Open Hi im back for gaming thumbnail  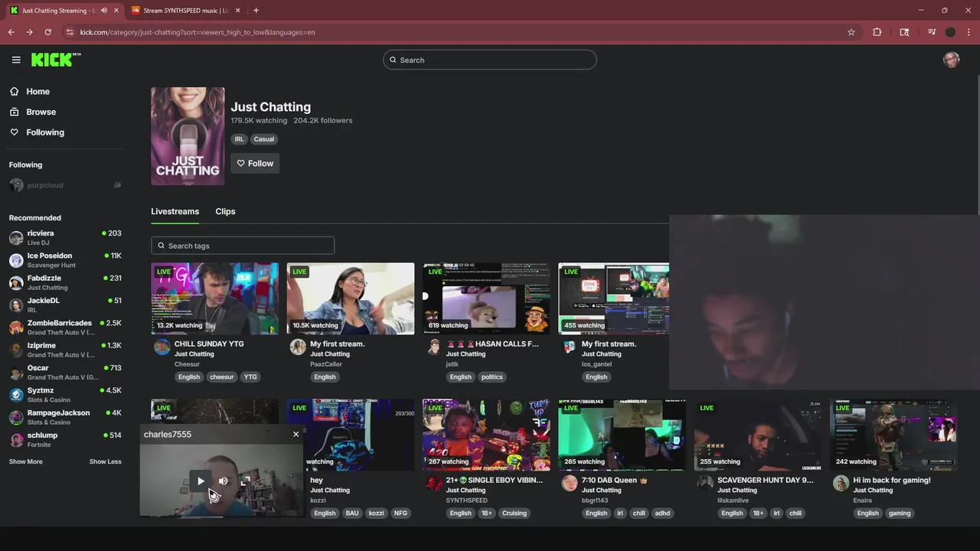click(893, 435)
